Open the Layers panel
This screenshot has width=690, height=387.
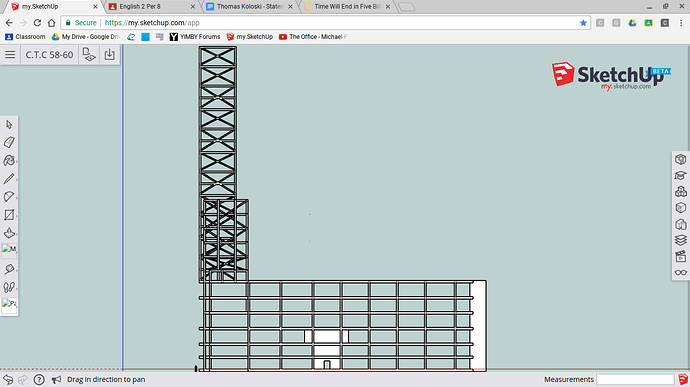[x=680, y=240]
